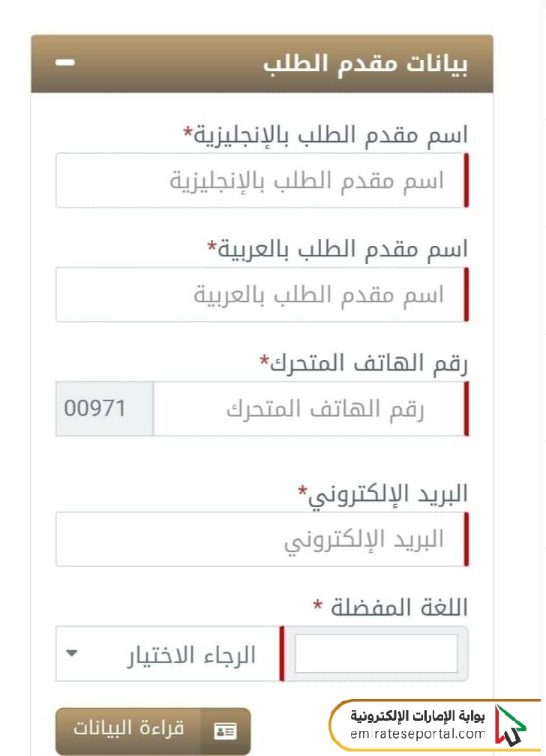
Task: Click the email address input field
Action: (x=262, y=539)
